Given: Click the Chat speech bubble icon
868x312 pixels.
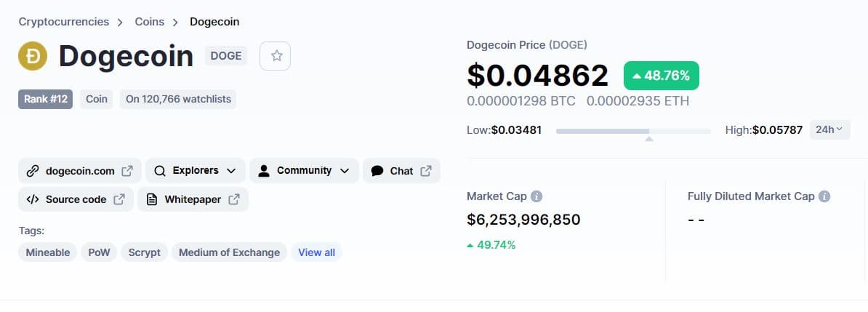Looking at the screenshot, I should (x=377, y=171).
